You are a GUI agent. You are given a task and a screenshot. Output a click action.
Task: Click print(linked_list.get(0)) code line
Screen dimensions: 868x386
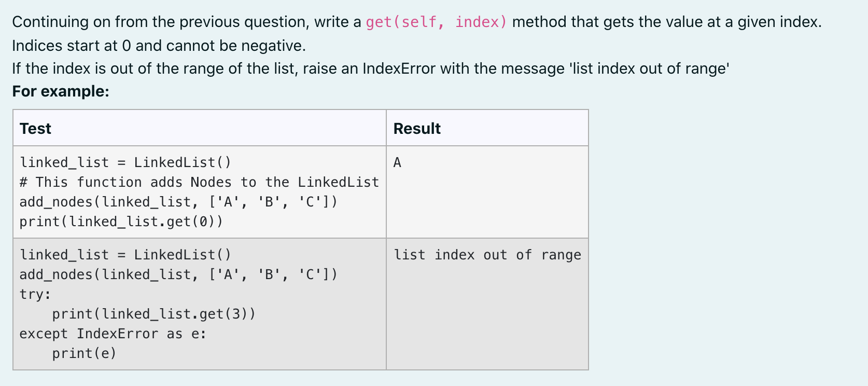point(121,222)
